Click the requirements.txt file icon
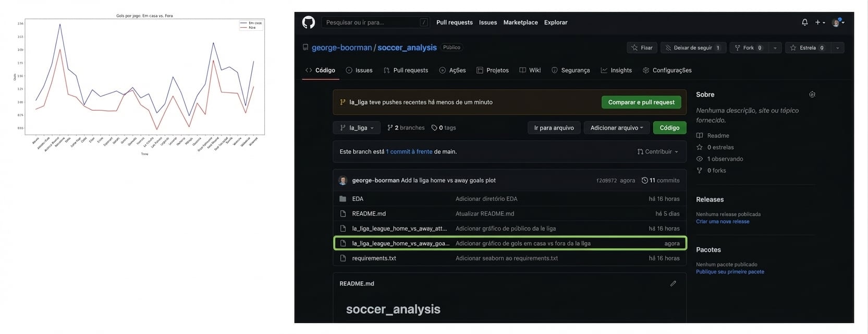Screen dimensions: 868x334 point(343,258)
